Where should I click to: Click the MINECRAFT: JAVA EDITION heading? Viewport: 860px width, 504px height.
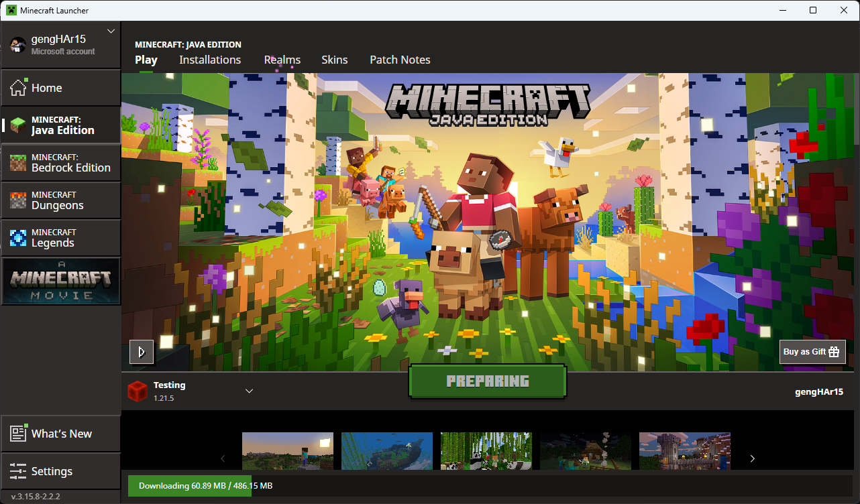coord(188,45)
